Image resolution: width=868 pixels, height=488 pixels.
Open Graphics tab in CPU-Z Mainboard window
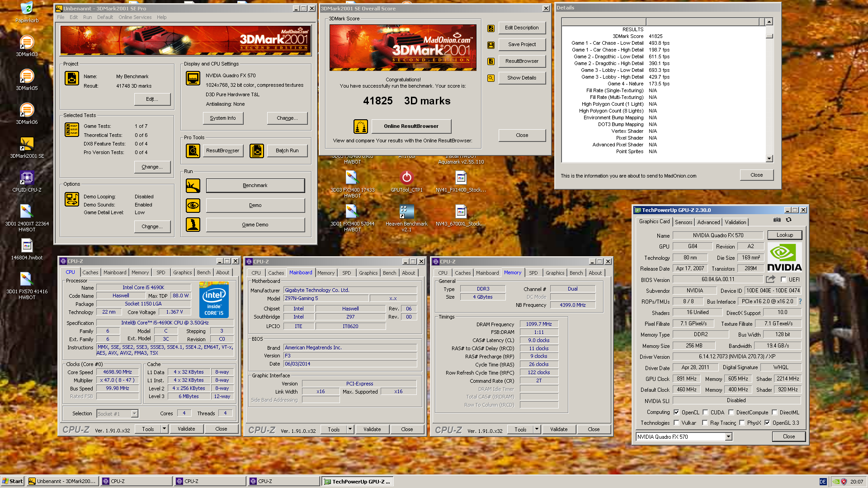pyautogui.click(x=368, y=273)
